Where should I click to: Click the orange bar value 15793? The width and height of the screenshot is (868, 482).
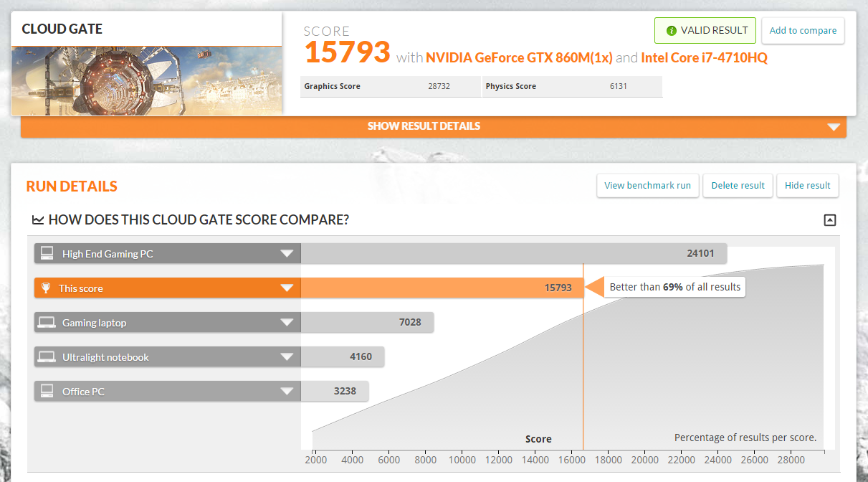point(558,288)
